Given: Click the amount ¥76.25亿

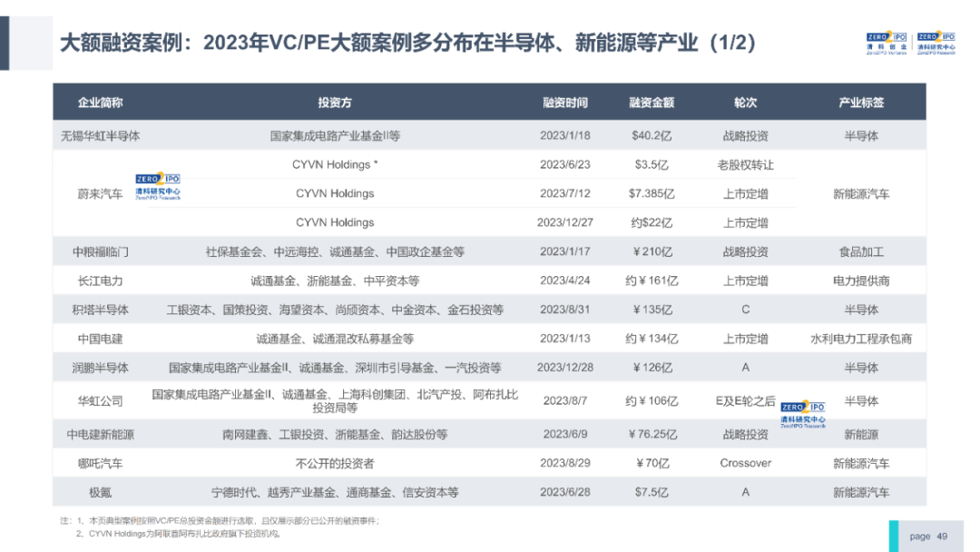Looking at the screenshot, I should pos(652,435).
